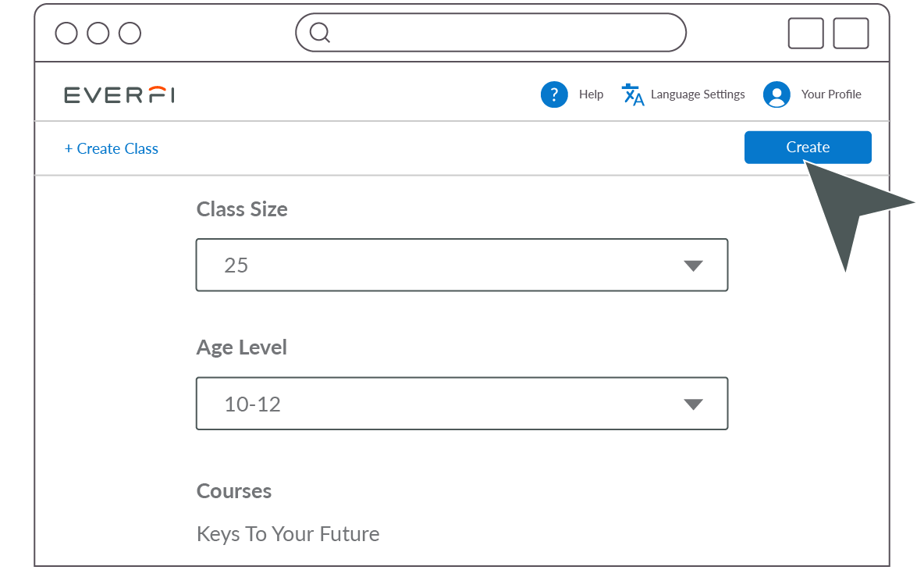
Task: Open the Age Level field showing 10-12
Action: tap(462, 403)
